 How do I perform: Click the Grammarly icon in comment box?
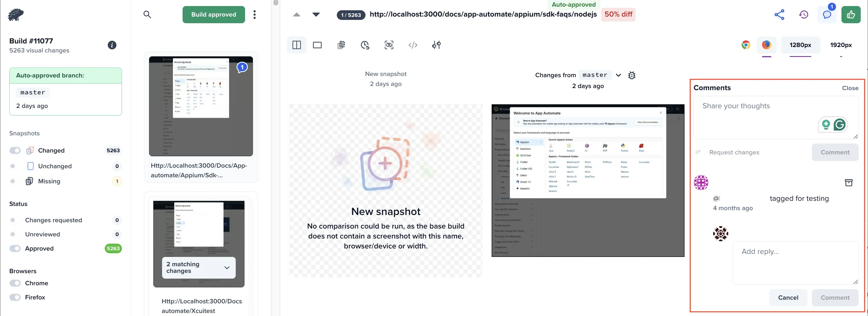click(x=839, y=125)
